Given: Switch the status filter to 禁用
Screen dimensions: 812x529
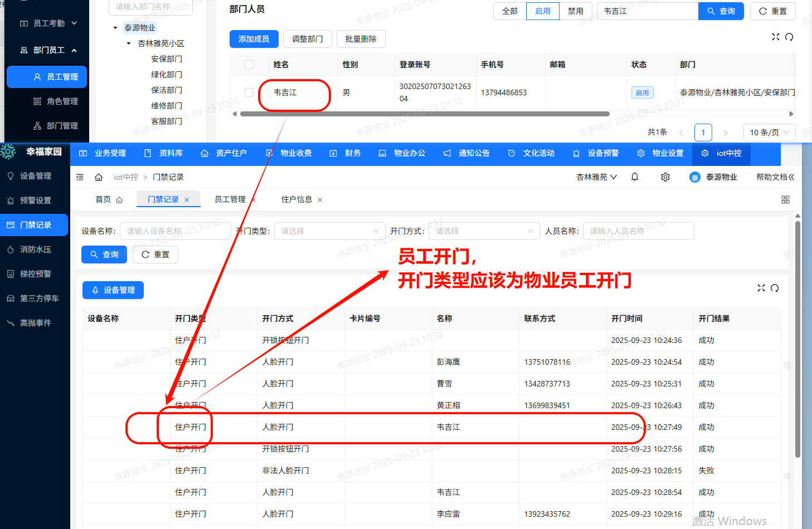Looking at the screenshot, I should pos(576,11).
